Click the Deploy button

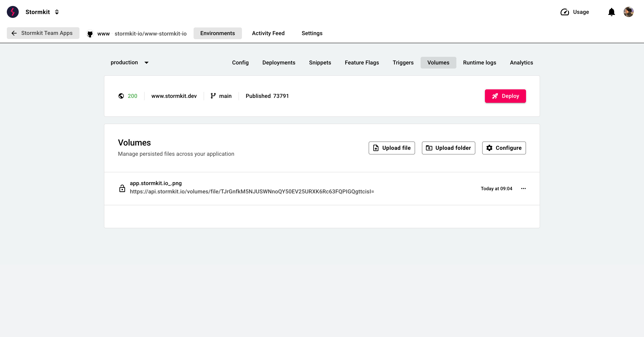(505, 96)
